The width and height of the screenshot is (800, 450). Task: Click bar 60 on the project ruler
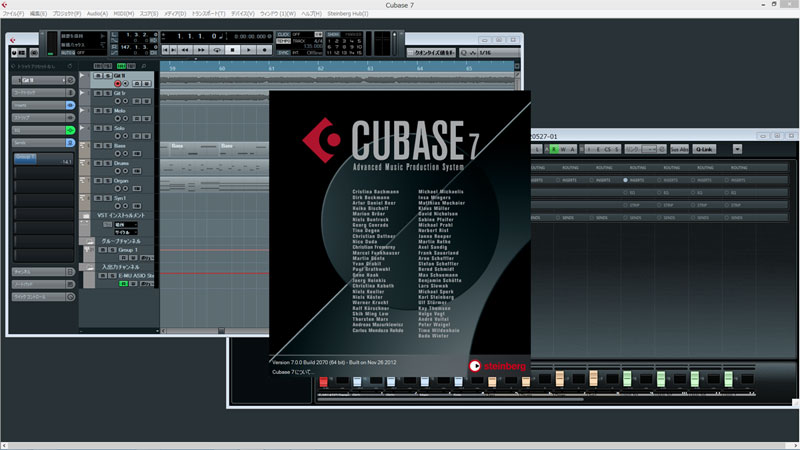click(222, 68)
